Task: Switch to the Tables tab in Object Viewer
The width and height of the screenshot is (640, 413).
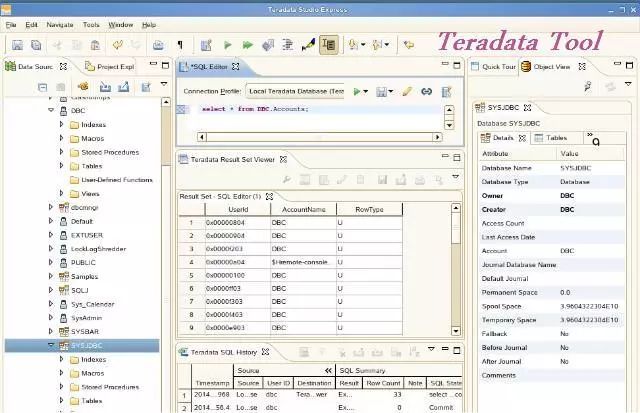Action: tap(551, 138)
